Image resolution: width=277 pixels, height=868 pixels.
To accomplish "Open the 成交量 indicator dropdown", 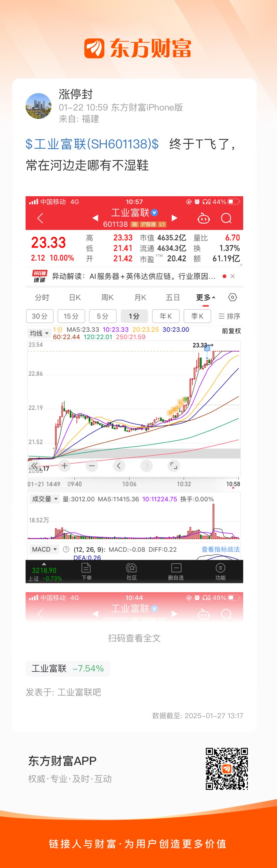I will 44,499.
